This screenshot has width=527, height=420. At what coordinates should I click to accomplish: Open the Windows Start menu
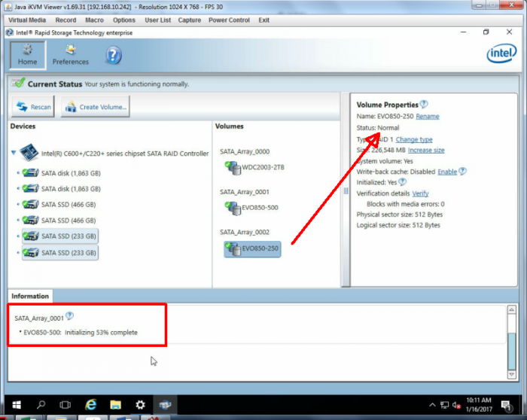pyautogui.click(x=16, y=405)
